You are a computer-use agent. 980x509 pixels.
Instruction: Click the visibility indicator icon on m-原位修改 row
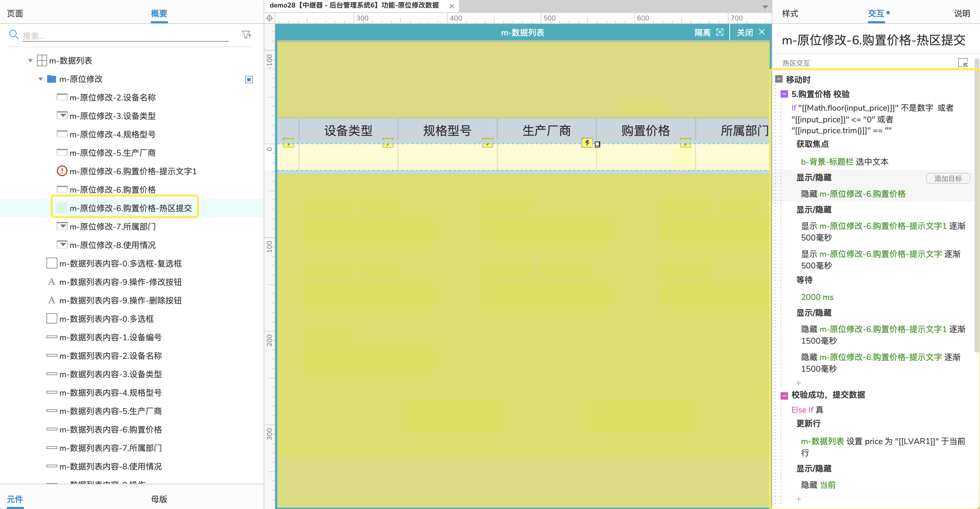[x=249, y=79]
